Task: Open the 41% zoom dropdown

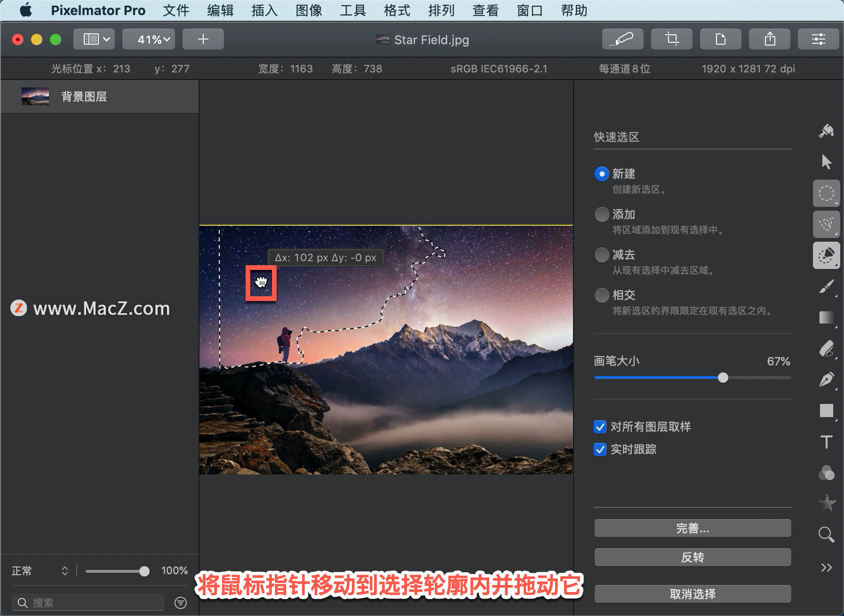Action: coord(149,39)
